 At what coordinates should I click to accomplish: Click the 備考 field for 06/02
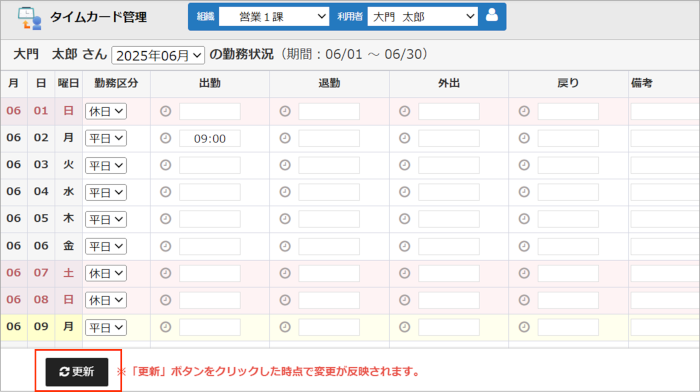(x=665, y=138)
